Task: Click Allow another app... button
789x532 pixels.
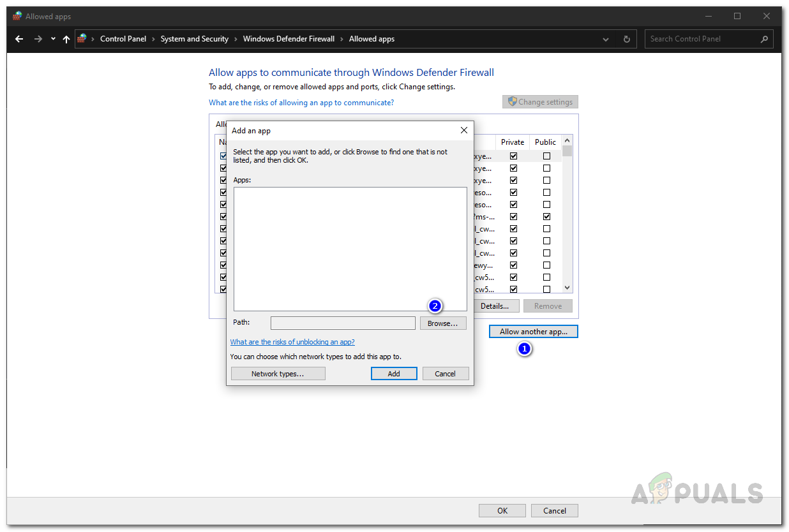Action: (534, 332)
